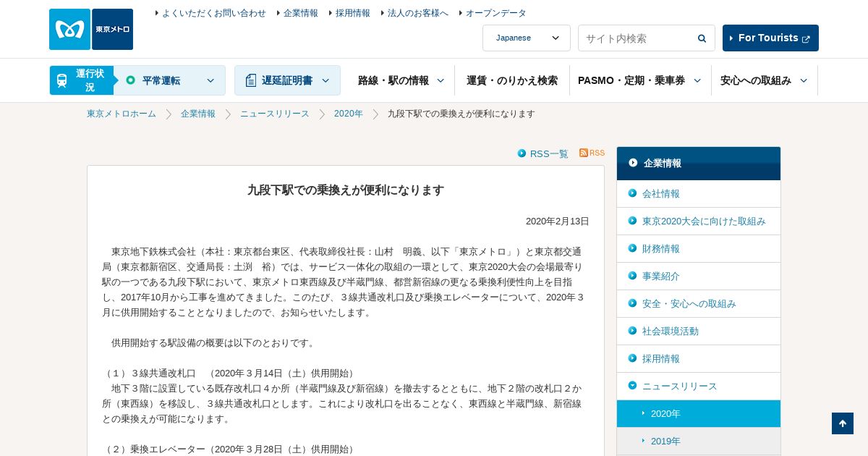
Task: Click the circle icon in 企業情報 sidebar header
Action: 633,163
